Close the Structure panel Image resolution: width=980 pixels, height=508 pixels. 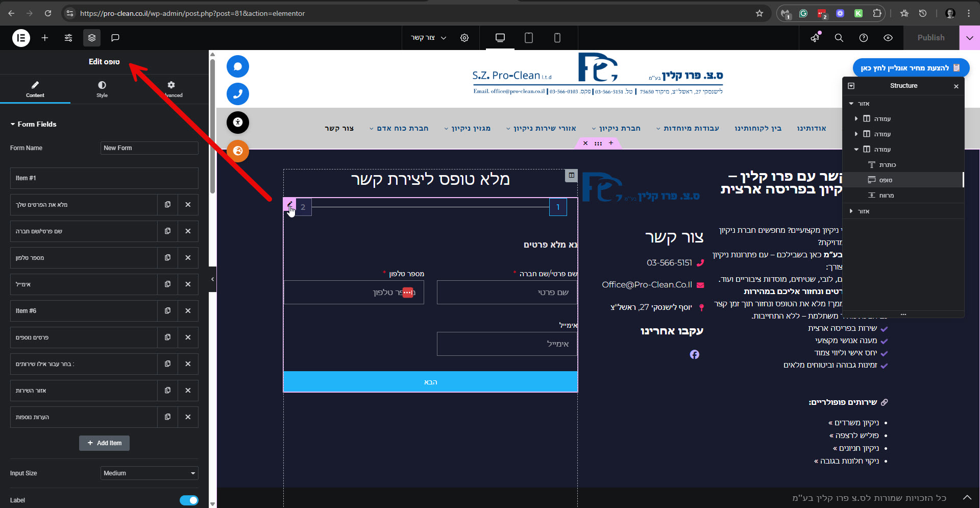tap(956, 86)
